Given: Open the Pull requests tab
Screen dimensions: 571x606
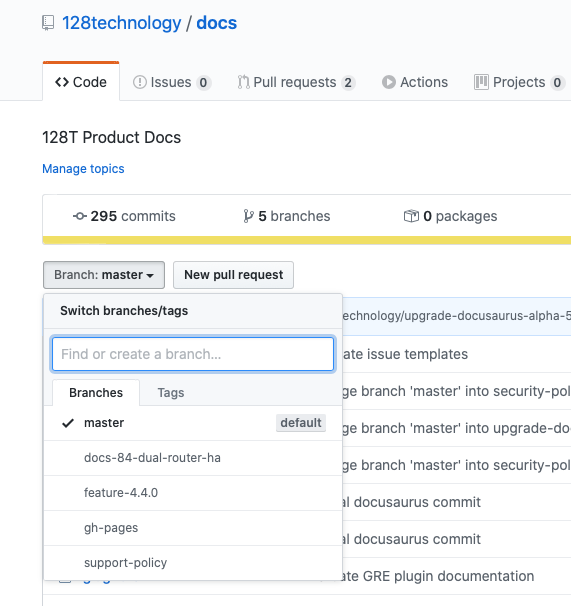Looking at the screenshot, I should pos(297,82).
